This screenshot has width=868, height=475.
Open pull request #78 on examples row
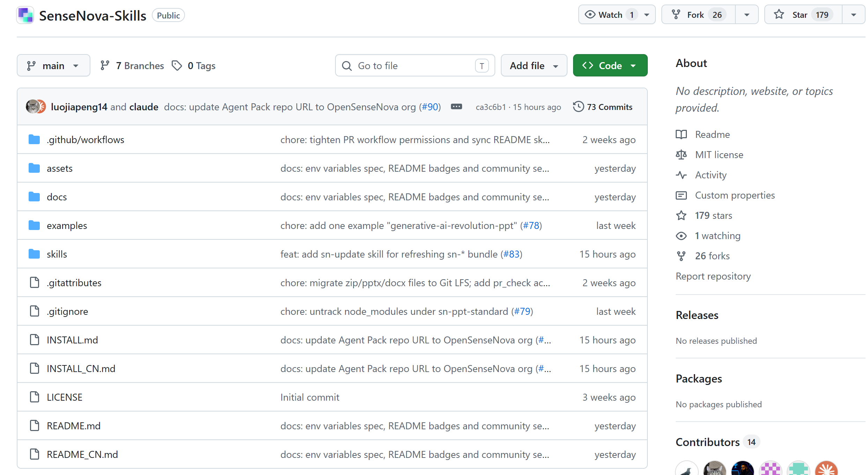(x=531, y=225)
